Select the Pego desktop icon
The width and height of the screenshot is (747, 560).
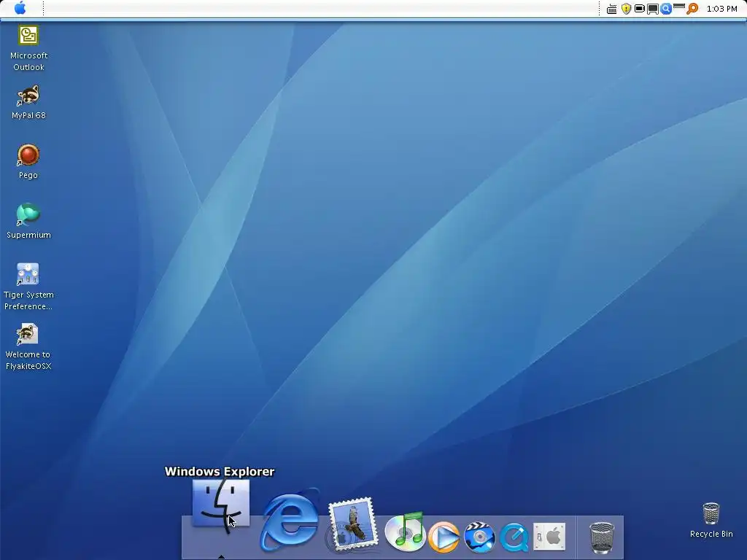tap(28, 155)
